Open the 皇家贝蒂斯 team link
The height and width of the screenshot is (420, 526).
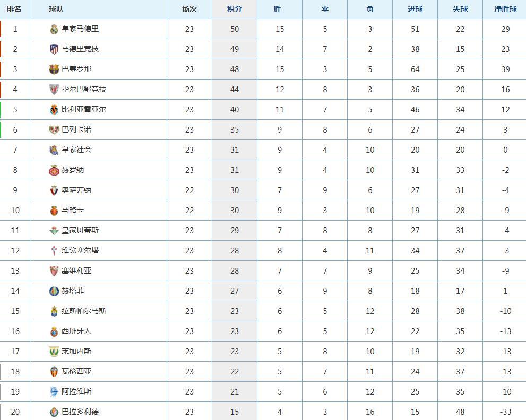[80, 230]
